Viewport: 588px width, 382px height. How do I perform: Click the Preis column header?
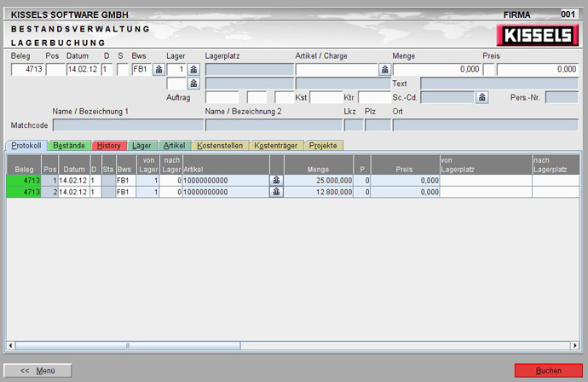point(406,165)
